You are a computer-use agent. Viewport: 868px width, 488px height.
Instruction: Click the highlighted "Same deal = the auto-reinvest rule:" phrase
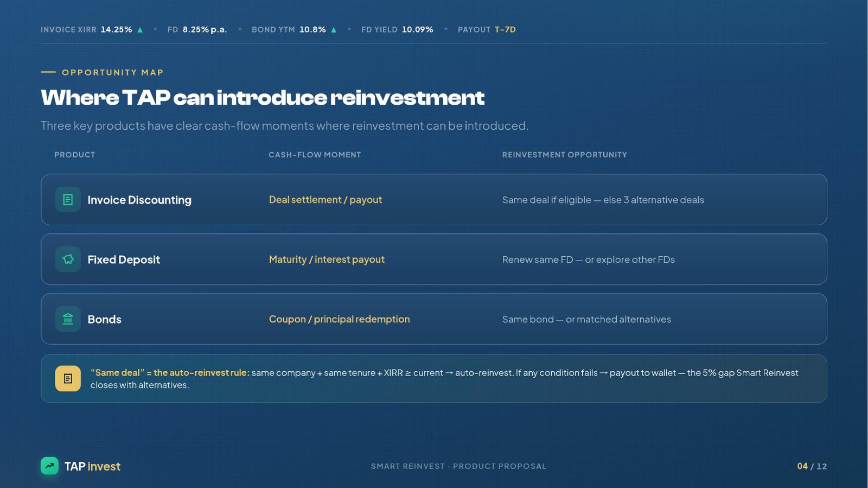pyautogui.click(x=170, y=373)
